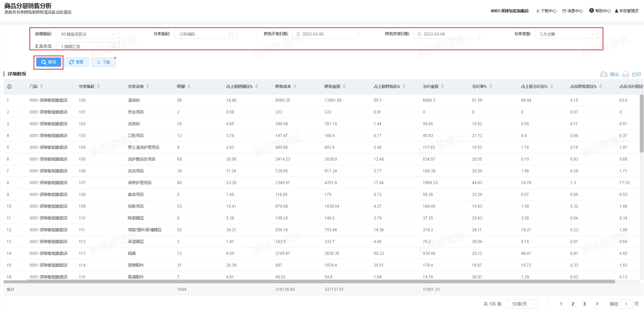Open the 帮助中心 help icon

pos(591,11)
